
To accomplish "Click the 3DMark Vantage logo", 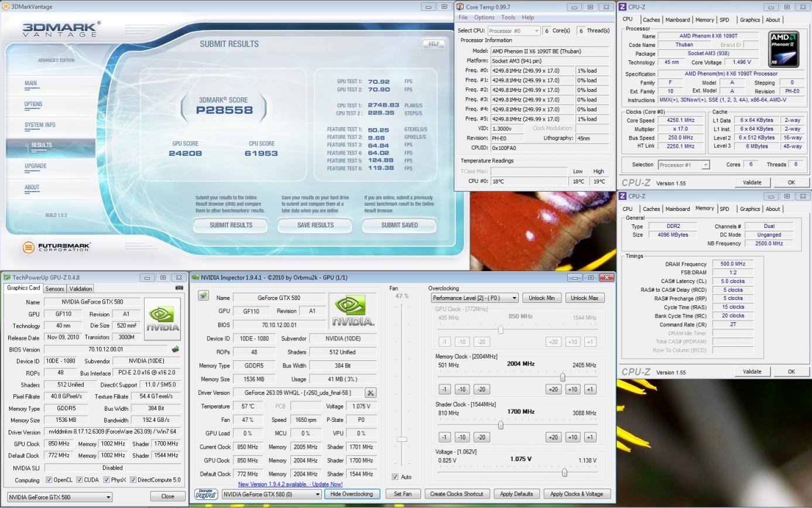I will (x=61, y=29).
